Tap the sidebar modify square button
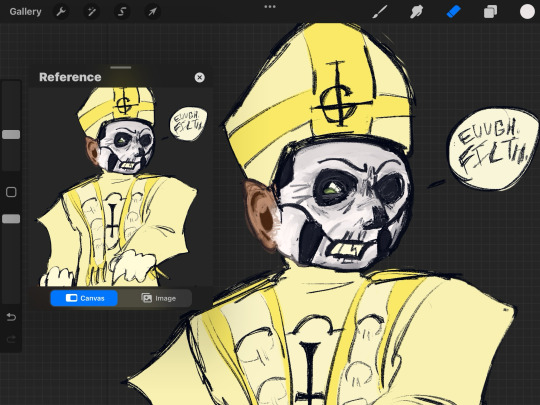The image size is (540, 405). point(11,192)
